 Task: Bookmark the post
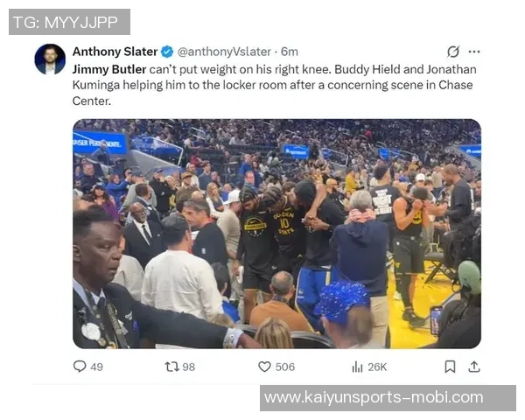[x=450, y=367]
